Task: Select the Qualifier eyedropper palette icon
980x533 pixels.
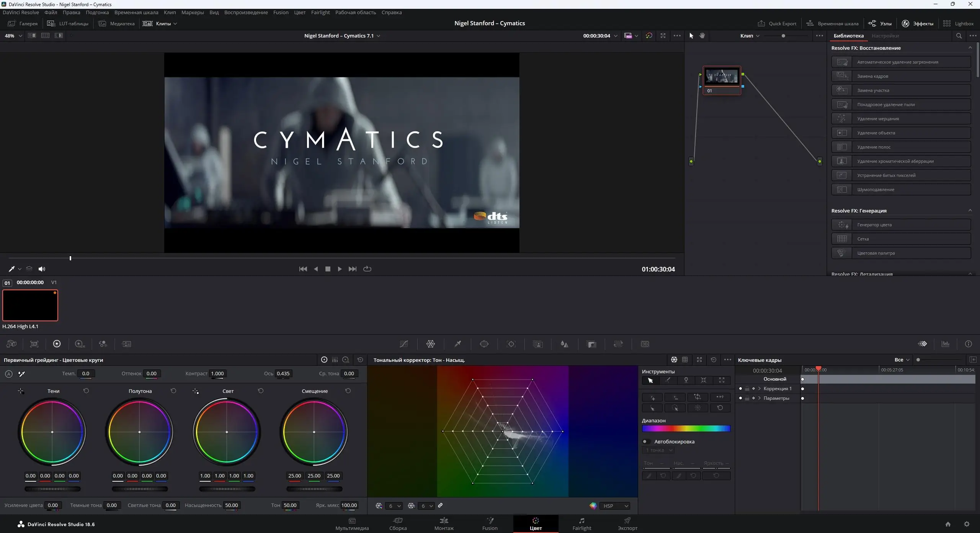Action: (457, 344)
